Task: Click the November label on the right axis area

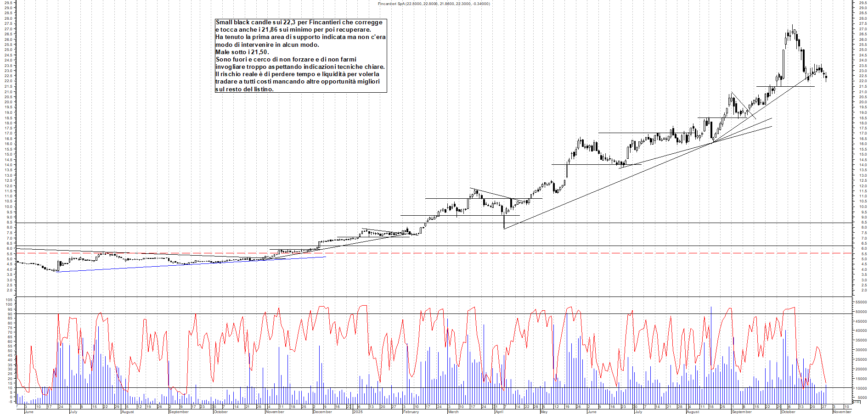Action: [x=842, y=411]
